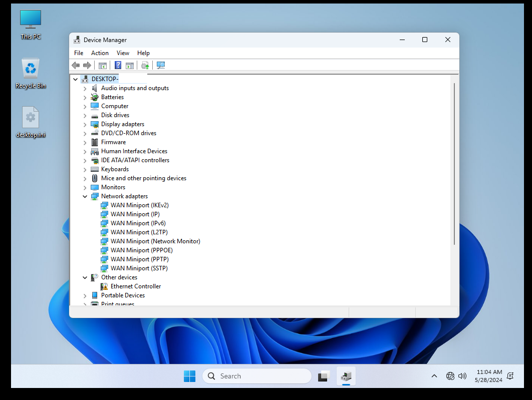Select the Ethernet Controller label
532x400 pixels.
click(136, 286)
